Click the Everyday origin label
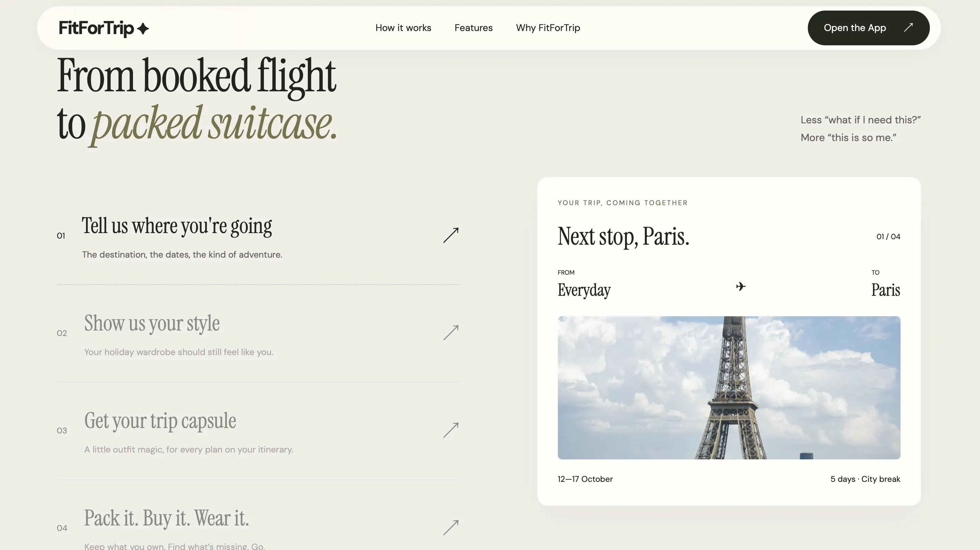 coord(584,290)
